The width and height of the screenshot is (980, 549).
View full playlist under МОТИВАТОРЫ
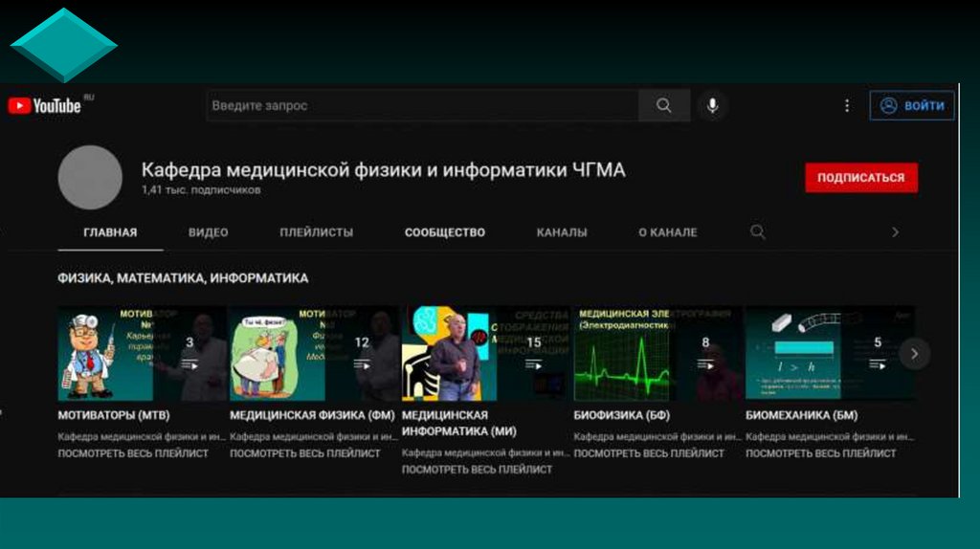click(x=133, y=453)
